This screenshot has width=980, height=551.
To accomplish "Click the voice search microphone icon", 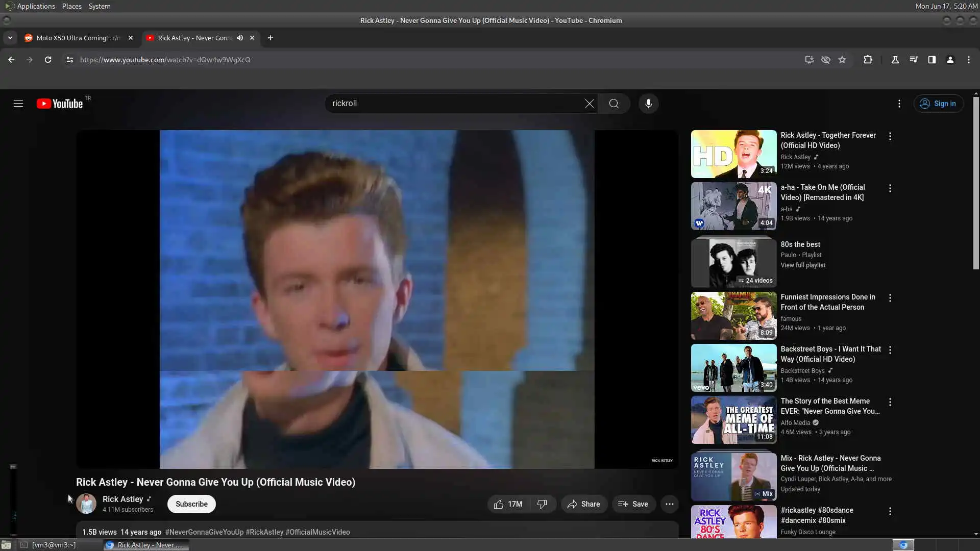I will point(648,104).
